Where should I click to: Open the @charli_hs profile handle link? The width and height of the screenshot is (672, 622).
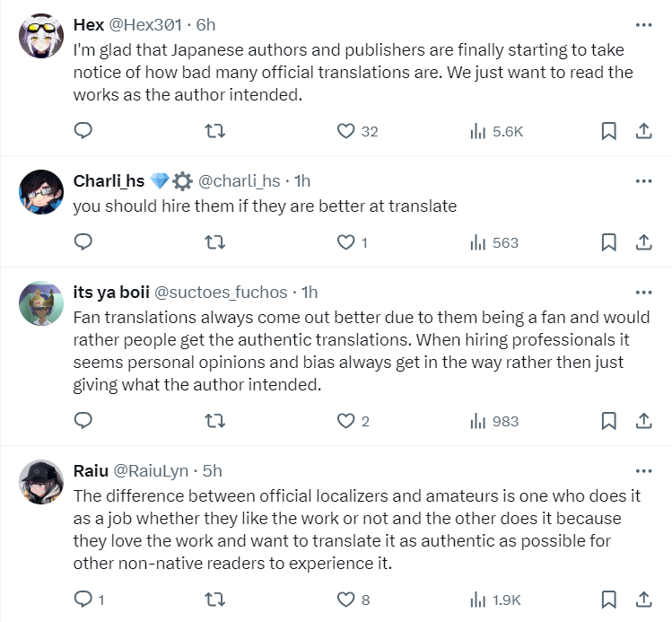pos(239,181)
